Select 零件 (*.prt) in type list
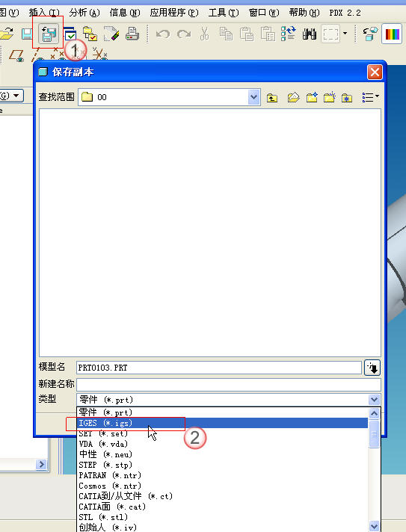The image size is (406, 532). click(223, 412)
